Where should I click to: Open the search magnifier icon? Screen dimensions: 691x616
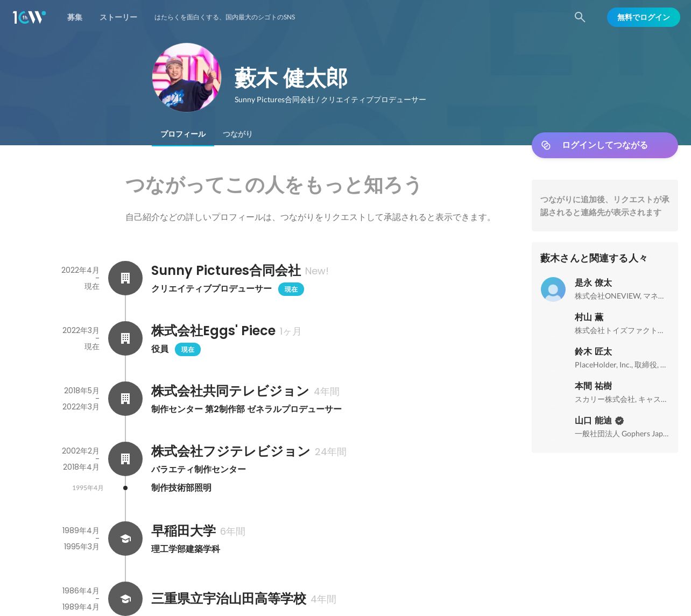[x=580, y=17]
